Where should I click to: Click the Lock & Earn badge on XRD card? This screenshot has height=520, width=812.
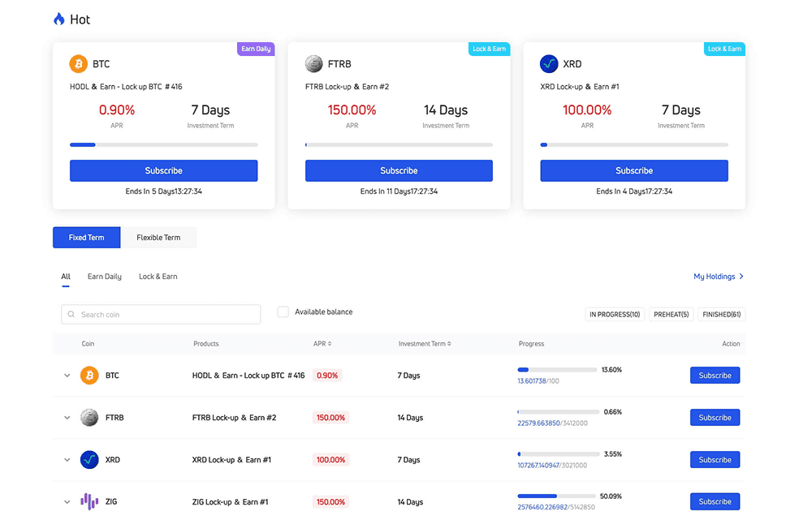click(724, 49)
